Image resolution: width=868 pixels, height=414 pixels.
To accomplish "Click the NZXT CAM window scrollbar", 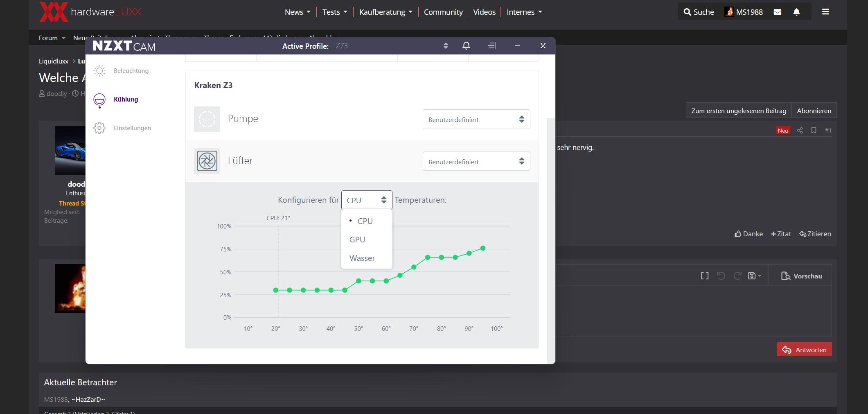I will 551,241.
